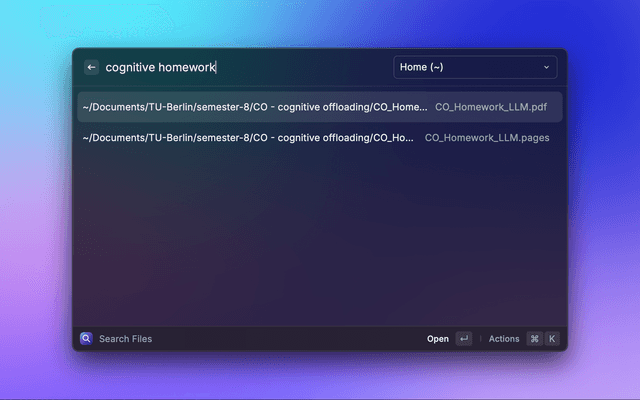Open the Actions menu
The image size is (640, 400).
tap(504, 339)
